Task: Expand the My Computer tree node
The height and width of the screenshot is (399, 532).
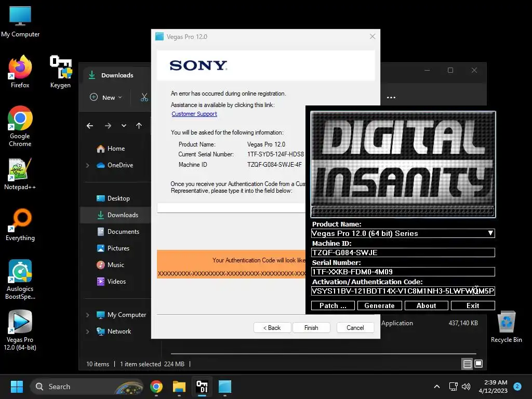Action: coord(87,315)
